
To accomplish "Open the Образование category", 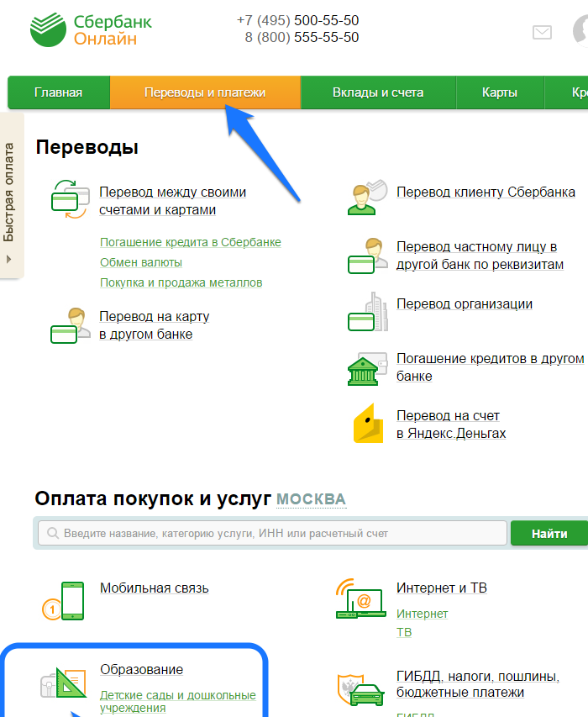I will [x=142, y=669].
